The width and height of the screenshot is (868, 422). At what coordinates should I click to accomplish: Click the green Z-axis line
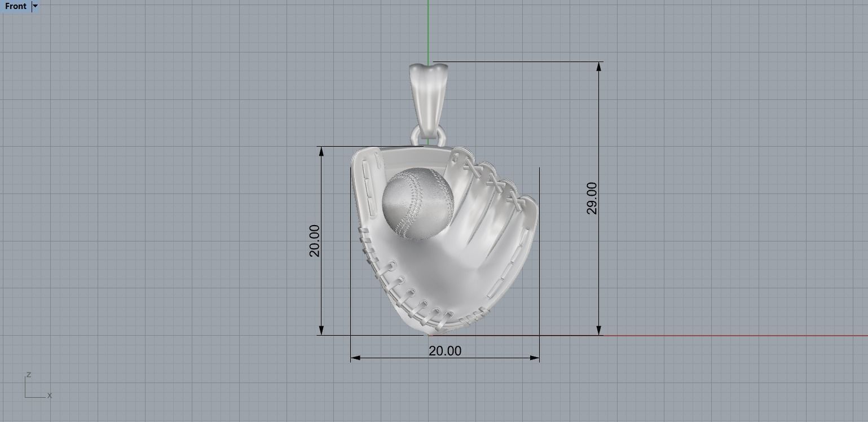(428, 28)
